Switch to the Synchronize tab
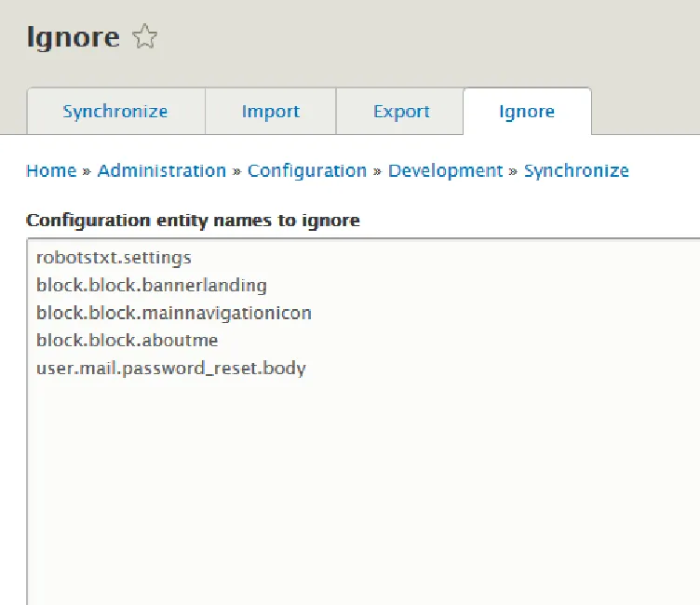 [x=115, y=111]
